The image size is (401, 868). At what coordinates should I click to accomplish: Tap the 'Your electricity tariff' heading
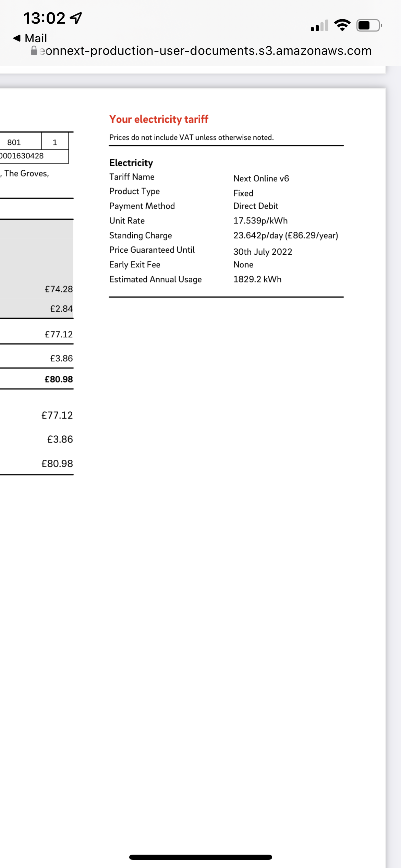click(159, 119)
